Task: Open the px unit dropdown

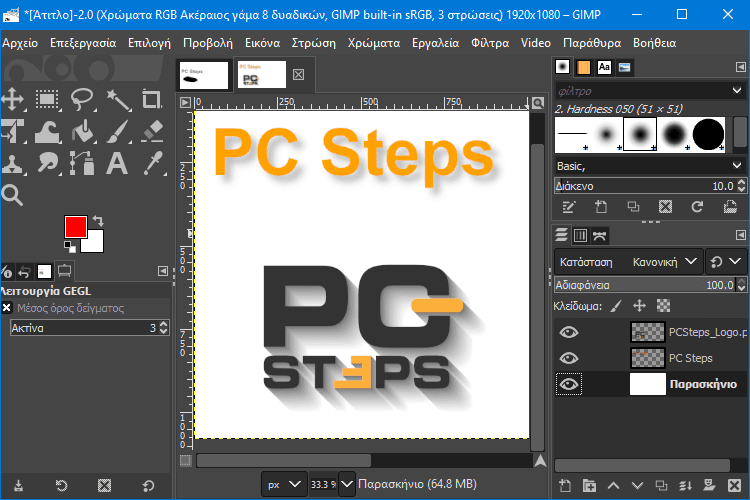Action: coord(283,485)
